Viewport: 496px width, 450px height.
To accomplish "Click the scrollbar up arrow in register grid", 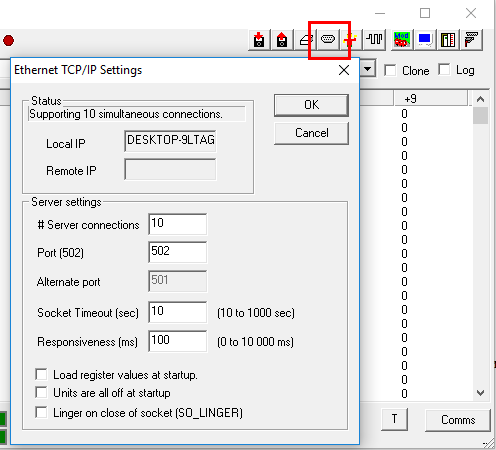I will click(x=480, y=99).
